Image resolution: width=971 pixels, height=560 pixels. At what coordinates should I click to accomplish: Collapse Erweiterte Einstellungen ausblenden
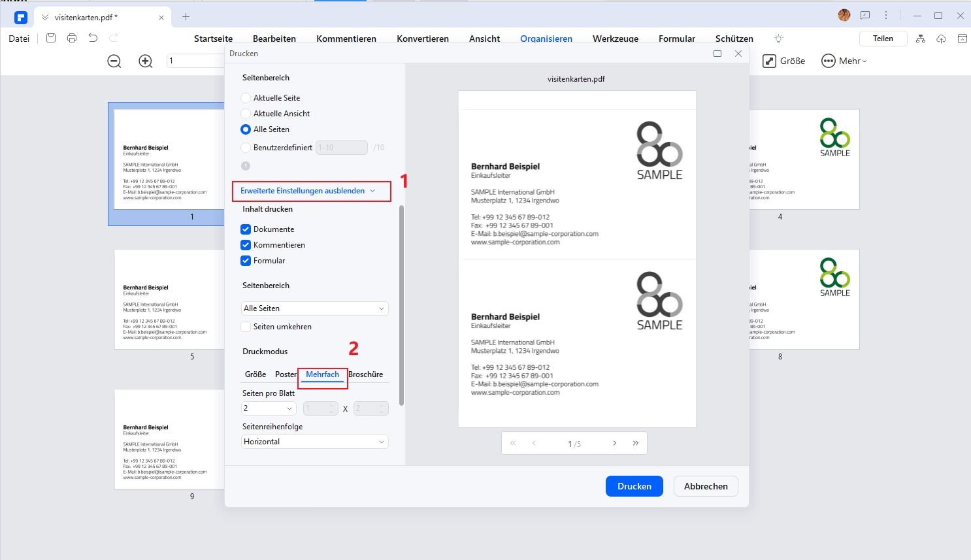[308, 191]
